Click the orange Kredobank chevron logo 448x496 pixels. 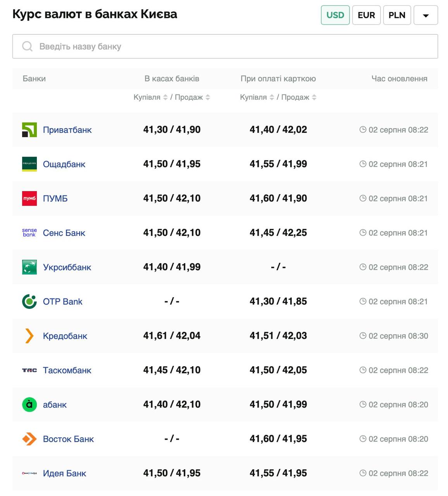click(29, 336)
